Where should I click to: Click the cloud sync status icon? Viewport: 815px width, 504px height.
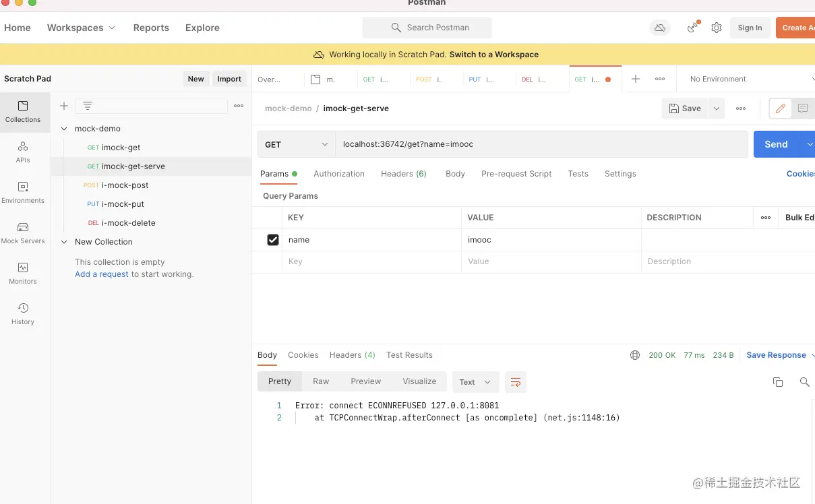tap(660, 28)
